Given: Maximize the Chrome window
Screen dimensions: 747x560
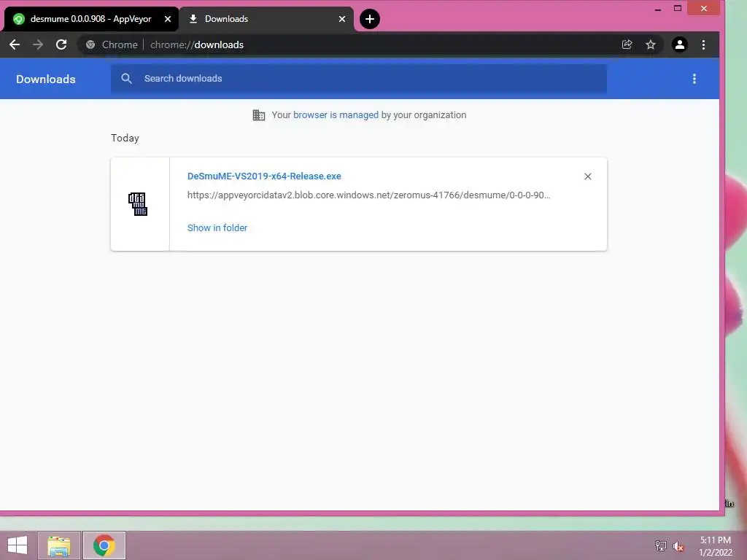Looking at the screenshot, I should pos(678,9).
